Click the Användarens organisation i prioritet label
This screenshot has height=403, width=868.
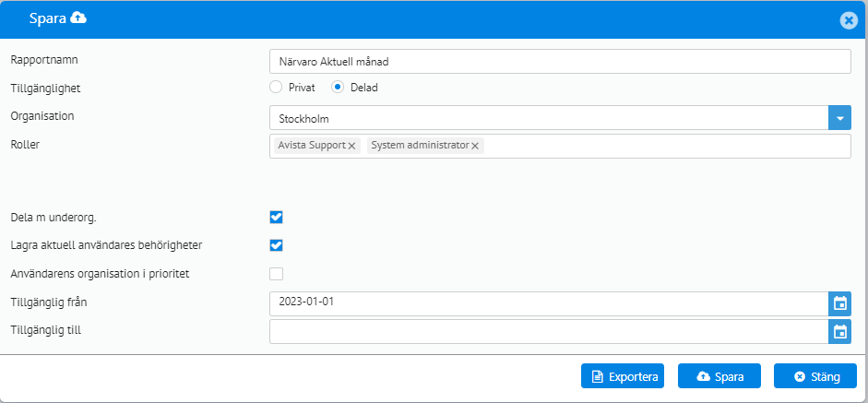[101, 274]
